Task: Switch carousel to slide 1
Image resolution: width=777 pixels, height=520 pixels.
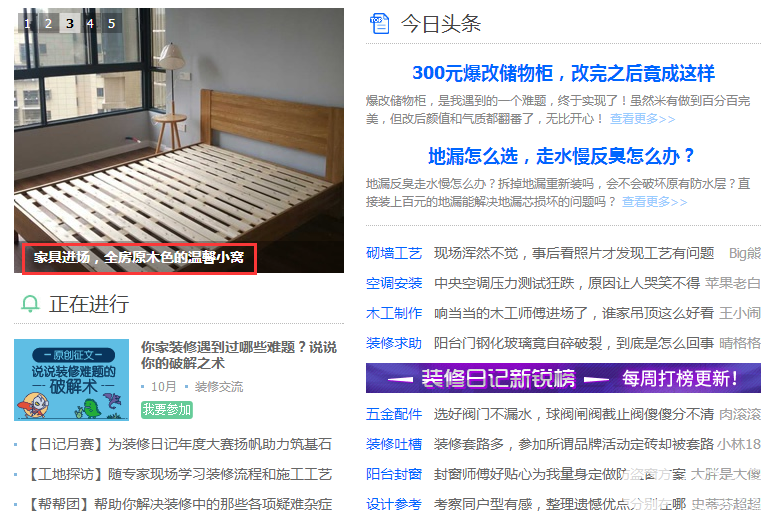Action: click(27, 23)
